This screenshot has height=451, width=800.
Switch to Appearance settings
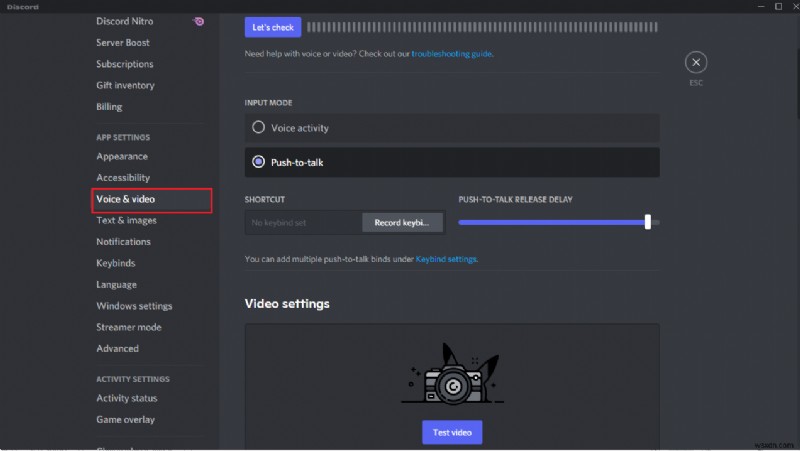coord(122,157)
